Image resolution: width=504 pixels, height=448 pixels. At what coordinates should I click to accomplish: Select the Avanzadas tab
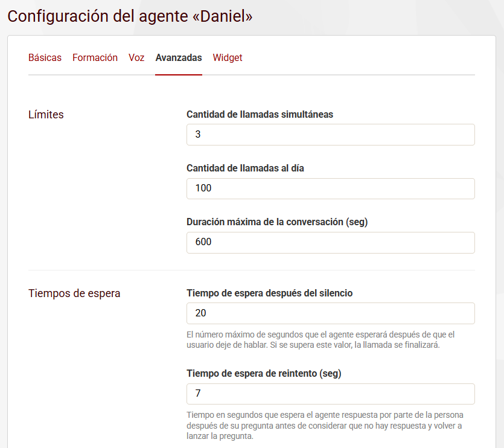(178, 58)
